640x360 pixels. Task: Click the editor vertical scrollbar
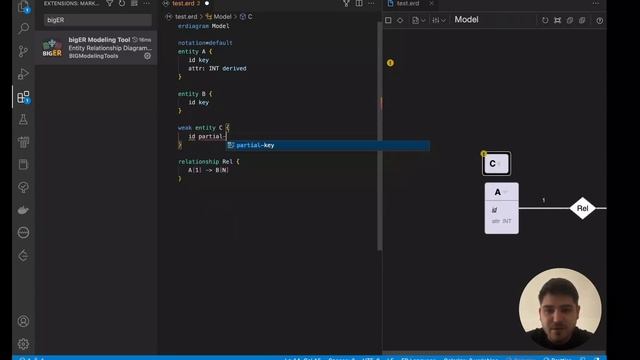click(380, 135)
